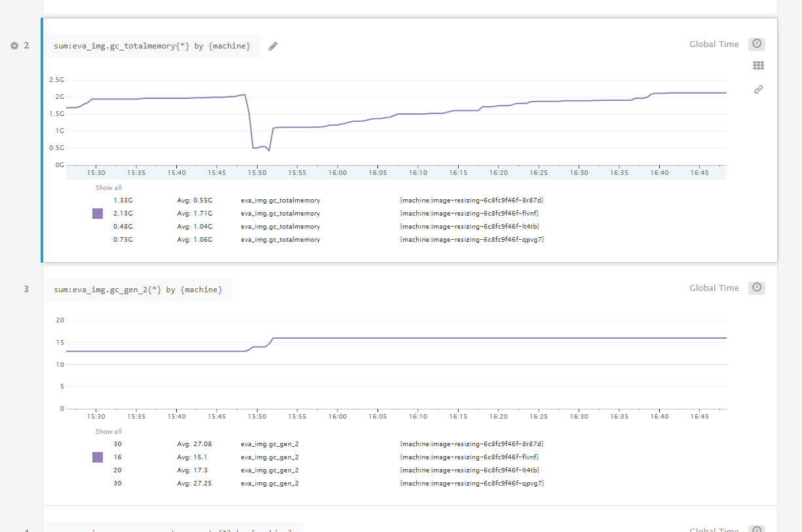Open the grid layout icon
This screenshot has width=802, height=532.
[759, 66]
